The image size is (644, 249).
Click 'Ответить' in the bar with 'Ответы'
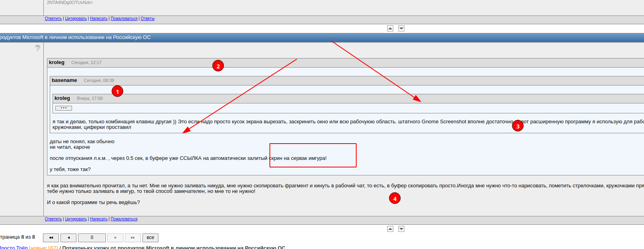pyautogui.click(x=53, y=19)
